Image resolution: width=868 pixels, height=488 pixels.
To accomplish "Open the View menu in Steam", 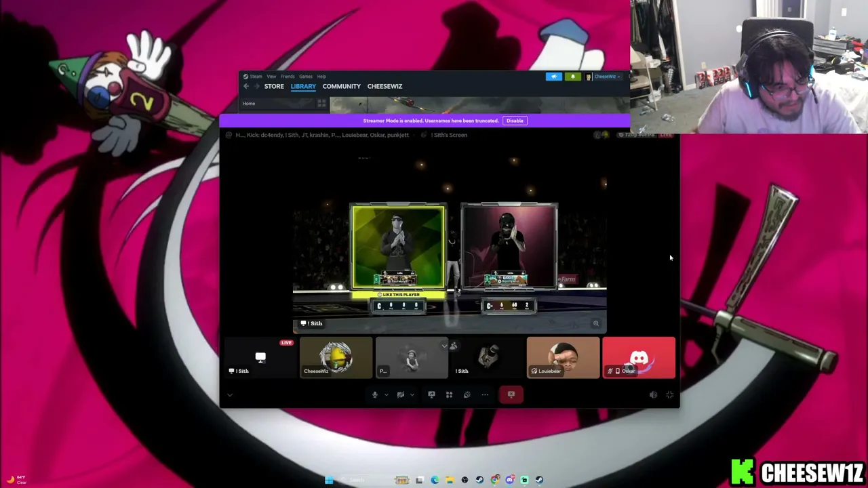I will tap(271, 77).
